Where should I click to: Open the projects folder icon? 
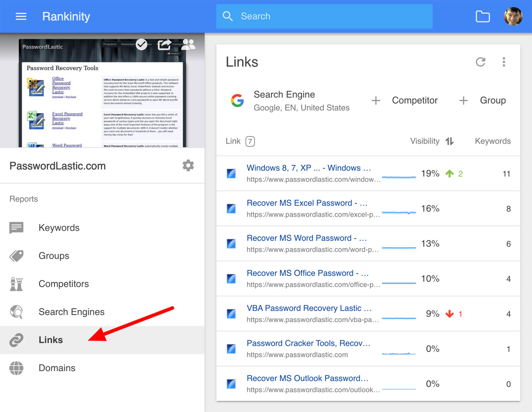tap(483, 16)
